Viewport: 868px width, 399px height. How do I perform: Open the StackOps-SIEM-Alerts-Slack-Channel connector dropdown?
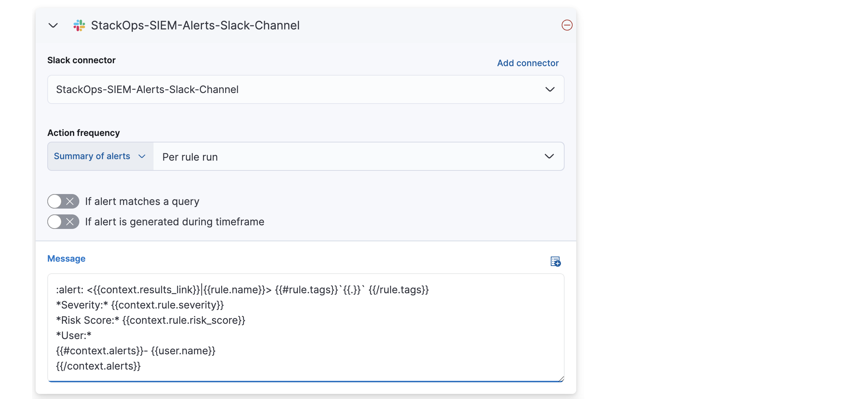[x=306, y=89]
